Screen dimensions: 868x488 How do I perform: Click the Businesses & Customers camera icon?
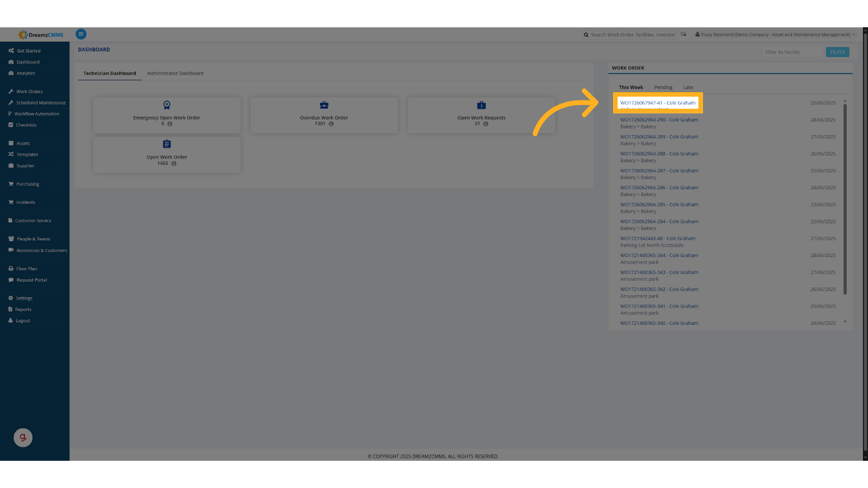[x=11, y=251]
